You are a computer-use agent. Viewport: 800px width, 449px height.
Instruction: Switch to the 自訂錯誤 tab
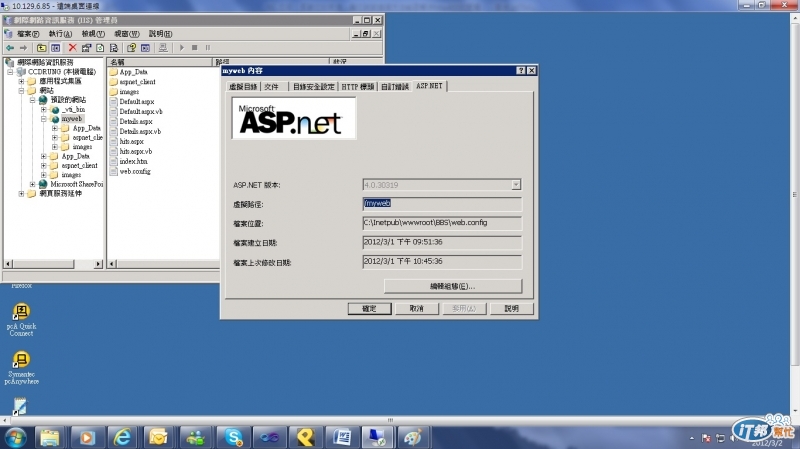point(395,87)
